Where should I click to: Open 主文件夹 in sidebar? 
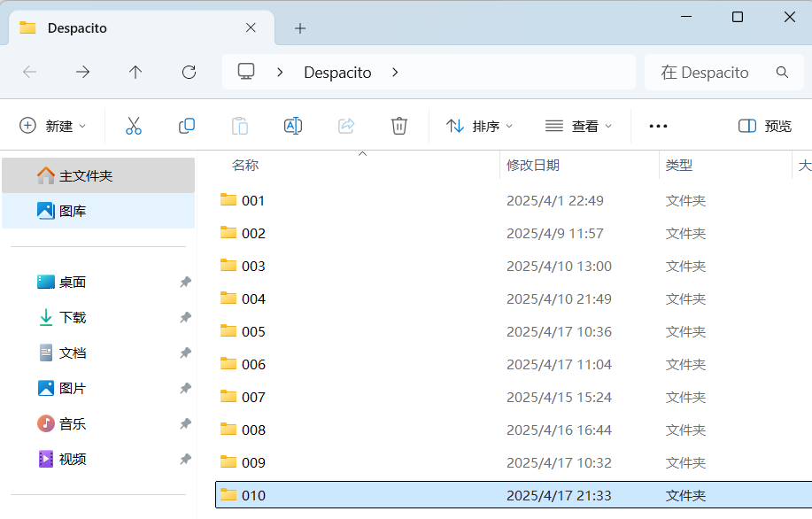pos(98,175)
